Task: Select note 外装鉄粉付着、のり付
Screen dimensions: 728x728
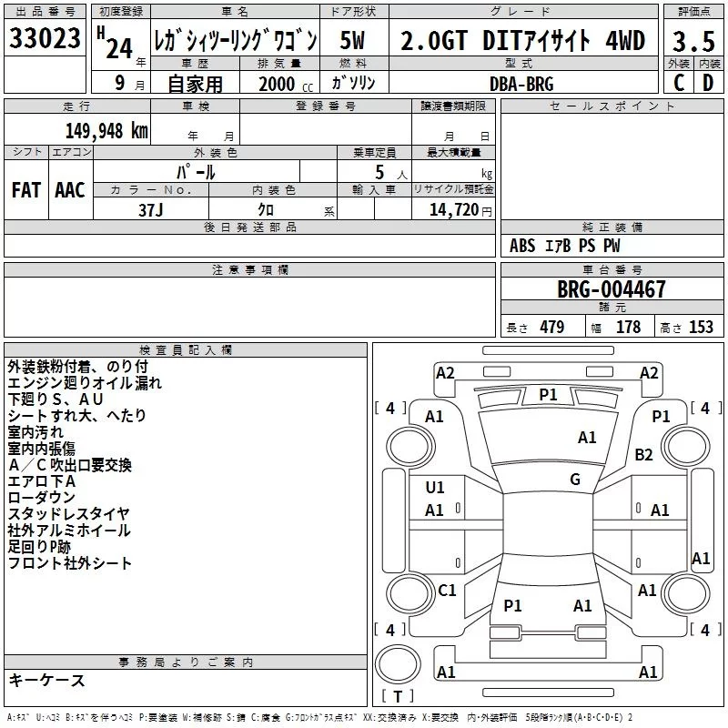Action: [x=78, y=367]
